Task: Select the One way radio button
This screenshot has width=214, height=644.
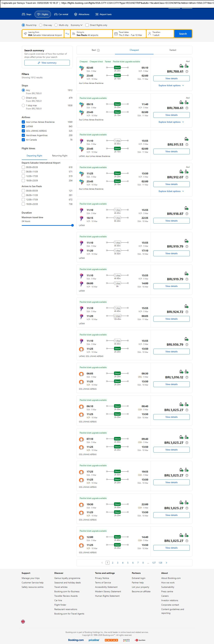Action: [x=41, y=25]
